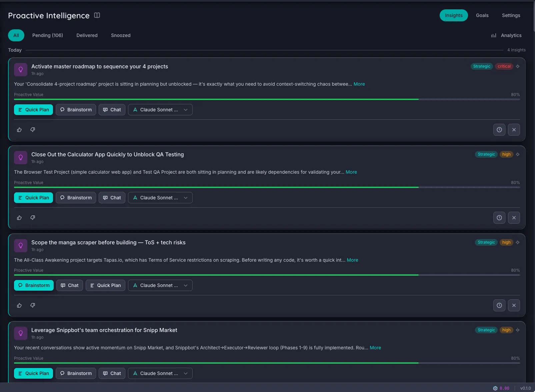Image resolution: width=535 pixels, height=392 pixels.
Task: Dismiss the manga scraper insight
Action: (514, 305)
